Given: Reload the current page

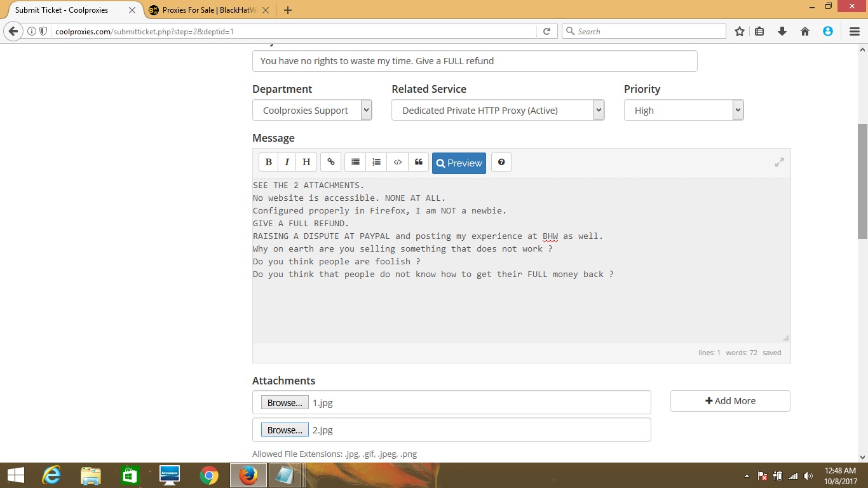Looking at the screenshot, I should click(x=546, y=31).
